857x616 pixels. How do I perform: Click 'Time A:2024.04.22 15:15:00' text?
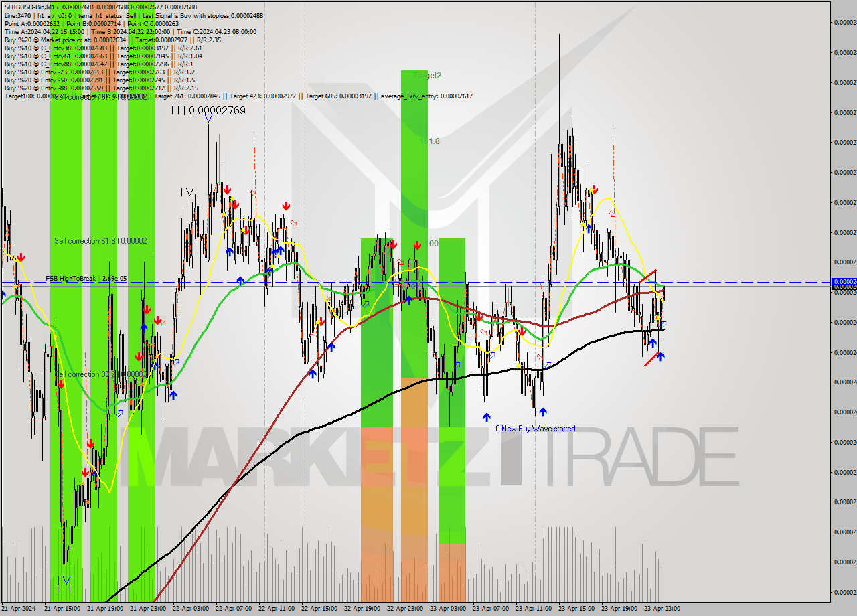44,31
